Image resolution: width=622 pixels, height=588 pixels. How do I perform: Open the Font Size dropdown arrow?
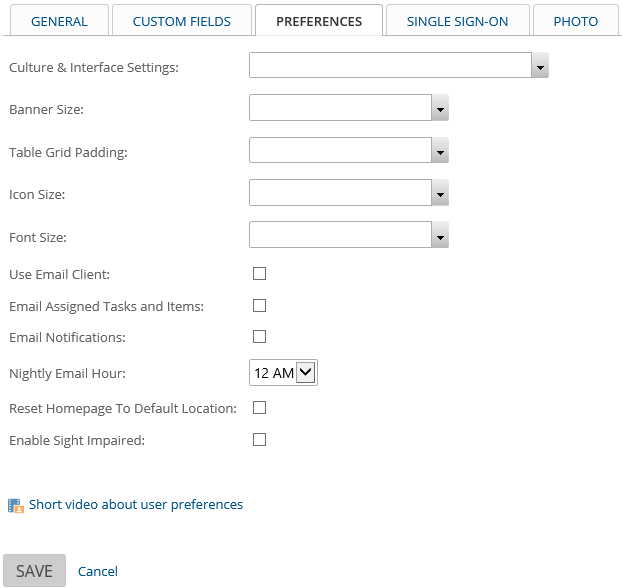[440, 235]
